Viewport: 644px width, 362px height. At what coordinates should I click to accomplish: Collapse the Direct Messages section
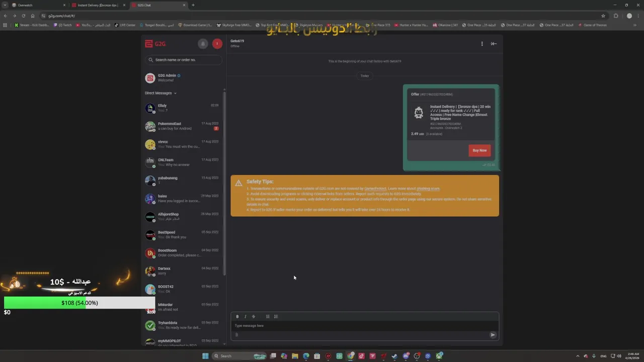[x=160, y=93]
